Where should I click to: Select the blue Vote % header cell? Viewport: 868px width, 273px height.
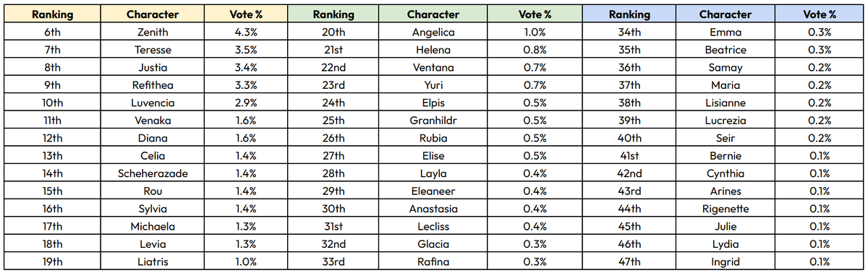tap(820, 14)
